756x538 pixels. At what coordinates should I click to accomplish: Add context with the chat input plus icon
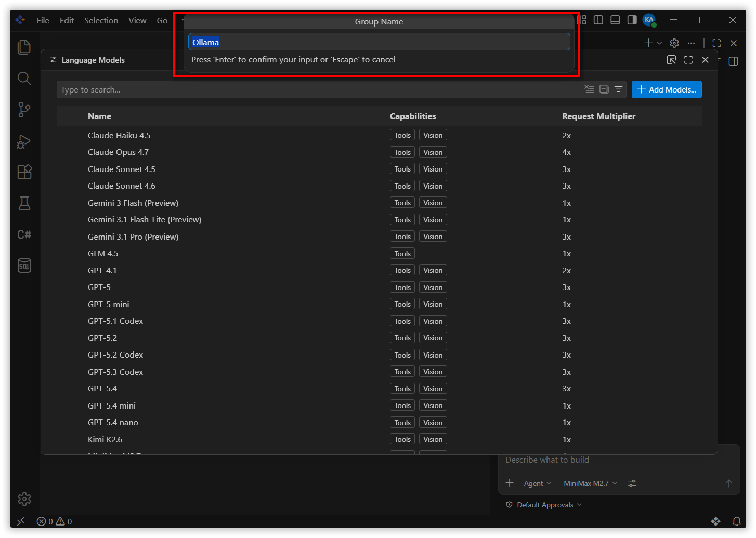510,483
